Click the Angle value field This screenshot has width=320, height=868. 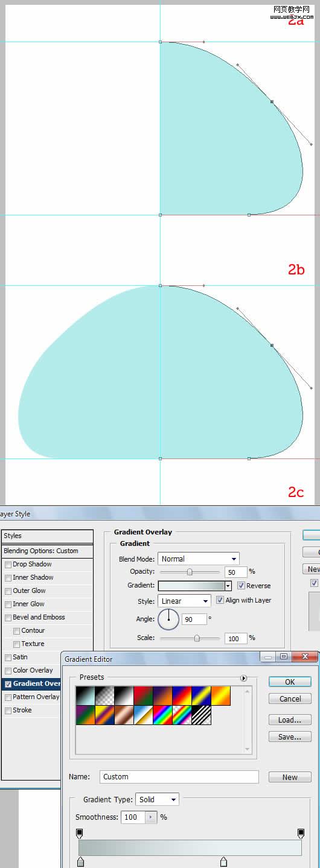pyautogui.click(x=194, y=619)
